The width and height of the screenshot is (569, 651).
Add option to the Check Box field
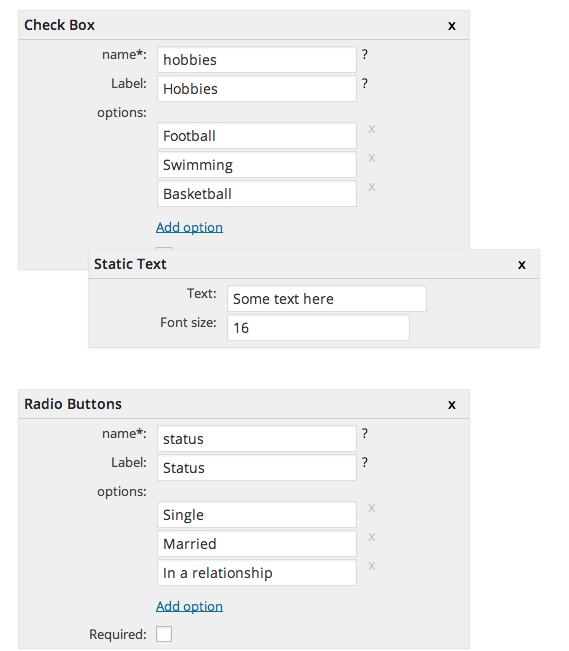tap(189, 227)
